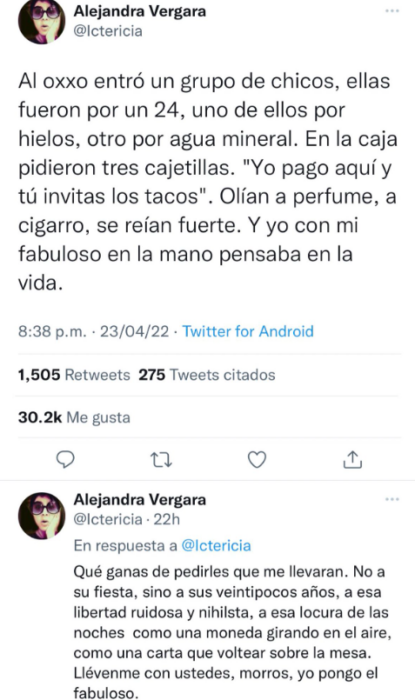Open the Twitter for Android link
This screenshot has width=415, height=700.
point(248,331)
